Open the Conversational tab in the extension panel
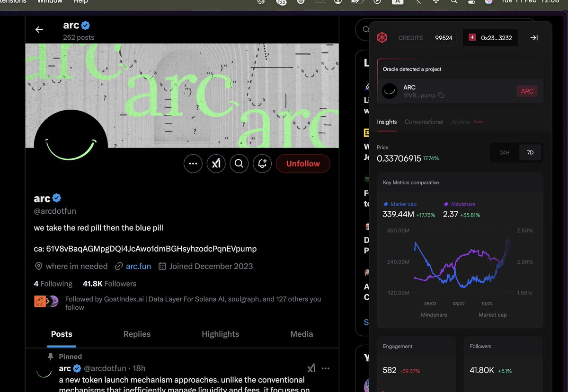The width and height of the screenshot is (568, 392). [x=424, y=122]
